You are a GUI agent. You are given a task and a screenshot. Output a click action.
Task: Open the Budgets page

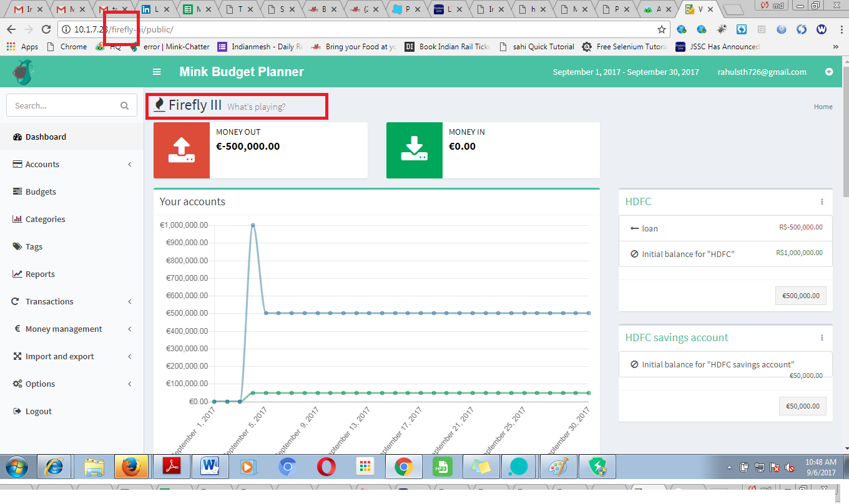tap(72, 191)
